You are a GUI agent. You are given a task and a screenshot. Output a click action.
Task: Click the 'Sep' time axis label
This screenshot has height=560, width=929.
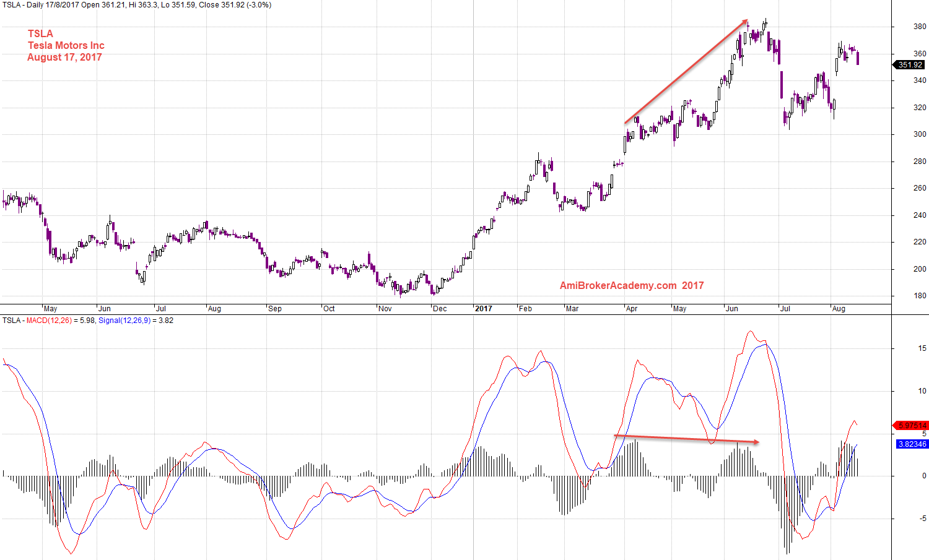coord(274,309)
